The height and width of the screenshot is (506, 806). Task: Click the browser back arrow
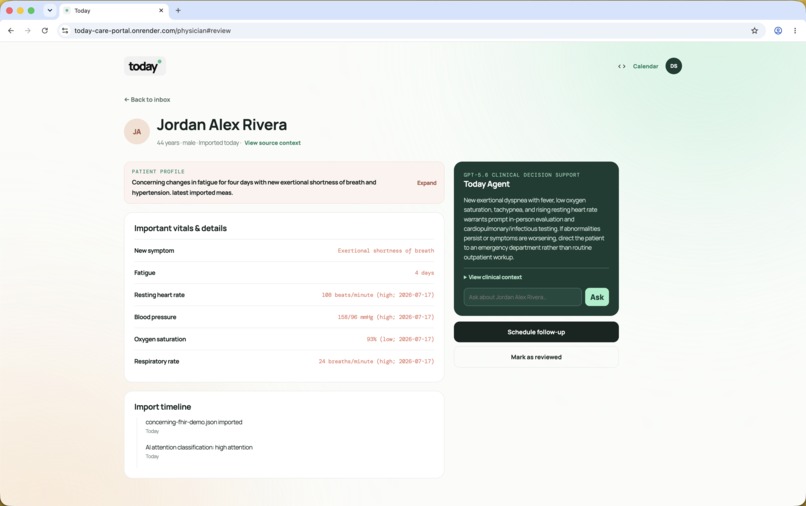tap(11, 31)
